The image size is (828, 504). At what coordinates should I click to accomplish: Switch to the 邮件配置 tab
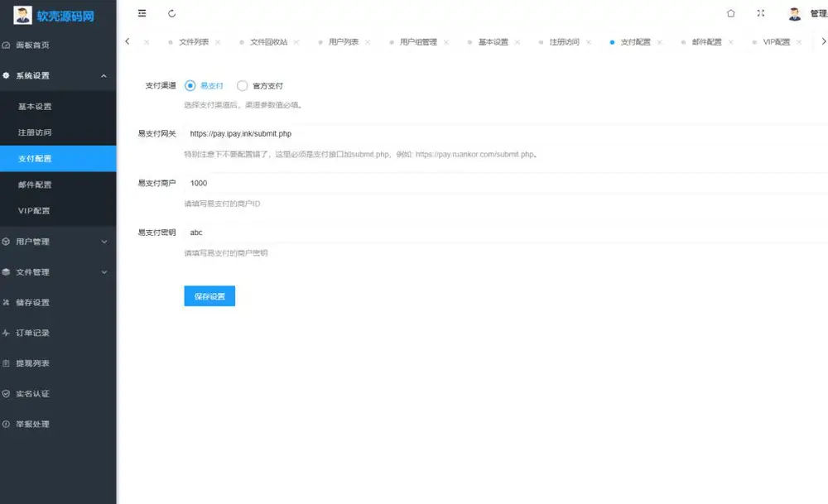(706, 42)
